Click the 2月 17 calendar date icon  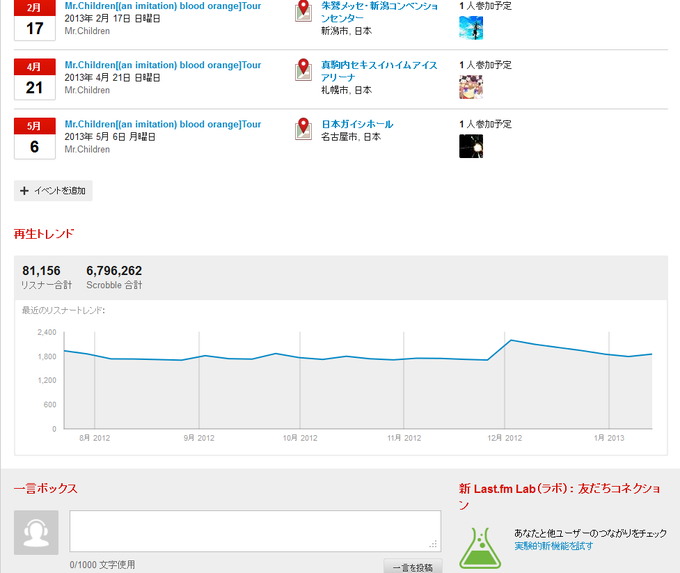tap(35, 21)
